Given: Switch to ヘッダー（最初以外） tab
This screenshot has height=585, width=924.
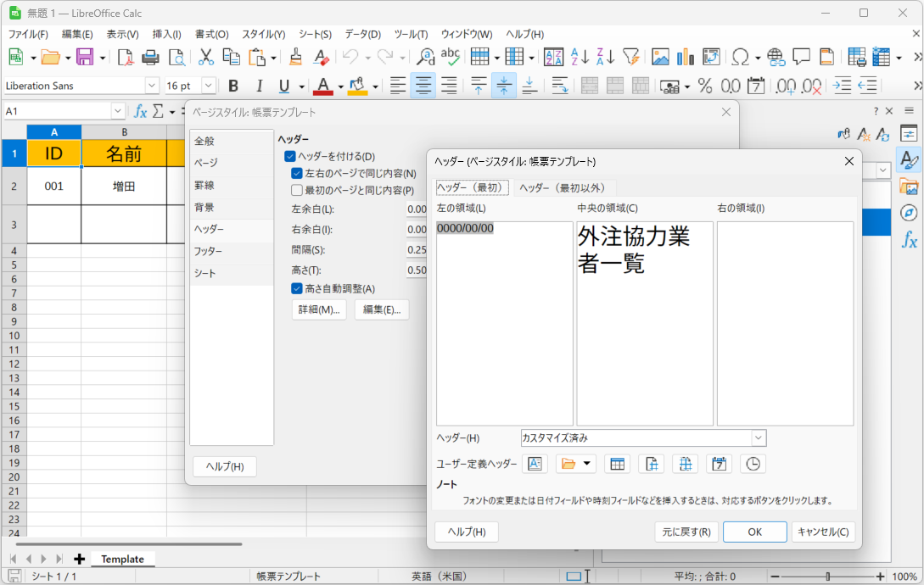Looking at the screenshot, I should click(563, 188).
